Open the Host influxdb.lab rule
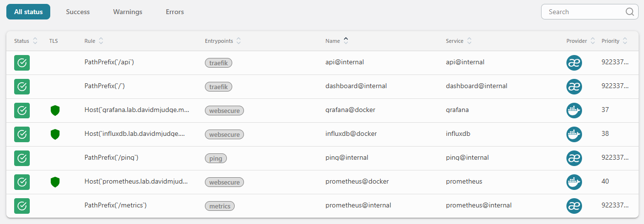 click(x=135, y=133)
